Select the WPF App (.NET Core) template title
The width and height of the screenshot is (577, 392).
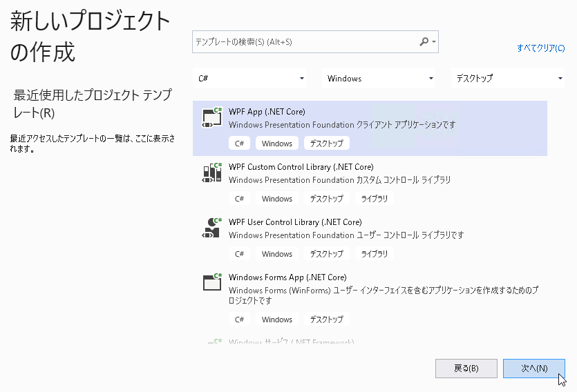tap(267, 112)
